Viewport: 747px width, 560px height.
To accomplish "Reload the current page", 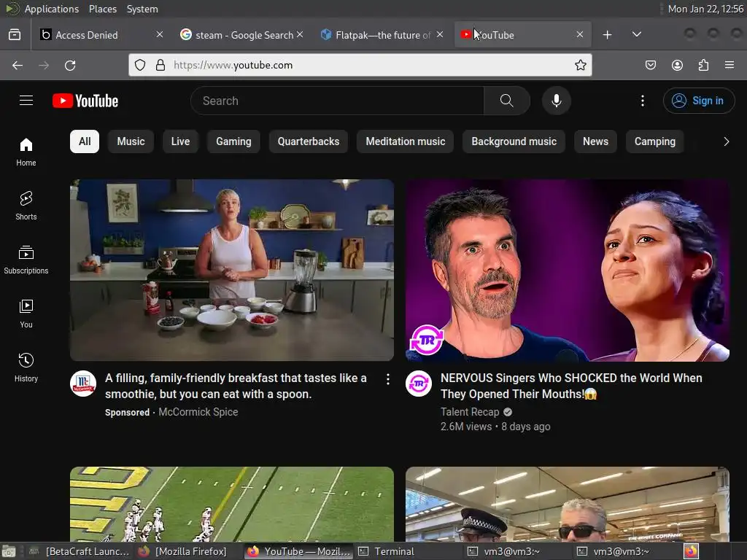I will click(x=70, y=65).
